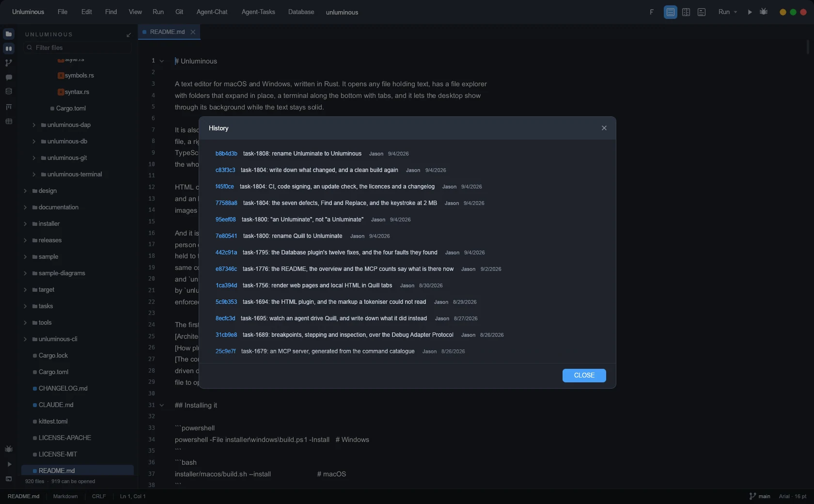Select CLAUDE.md in the file tree
The height and width of the screenshot is (504, 814).
coord(56,405)
